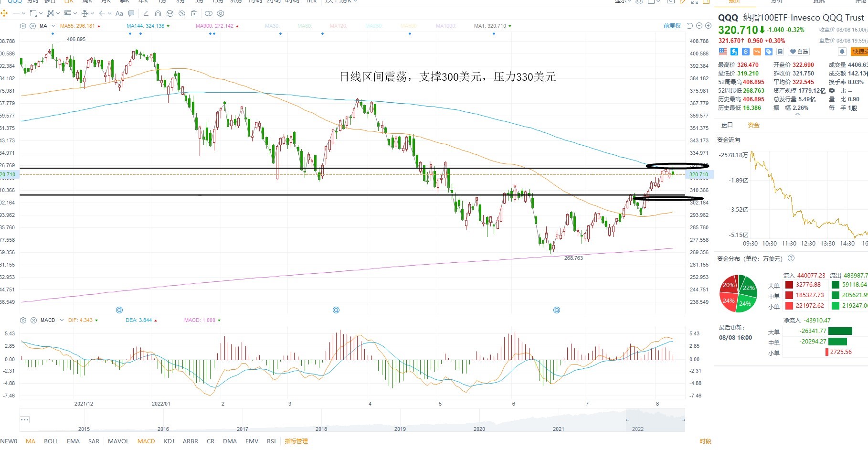Screen dimensions: 868x450
Task: Click the 时段 session button
Action: [705, 441]
